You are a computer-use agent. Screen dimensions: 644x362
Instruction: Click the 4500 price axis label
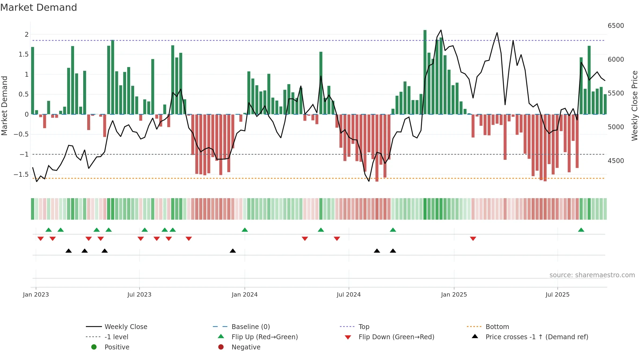click(x=616, y=161)
